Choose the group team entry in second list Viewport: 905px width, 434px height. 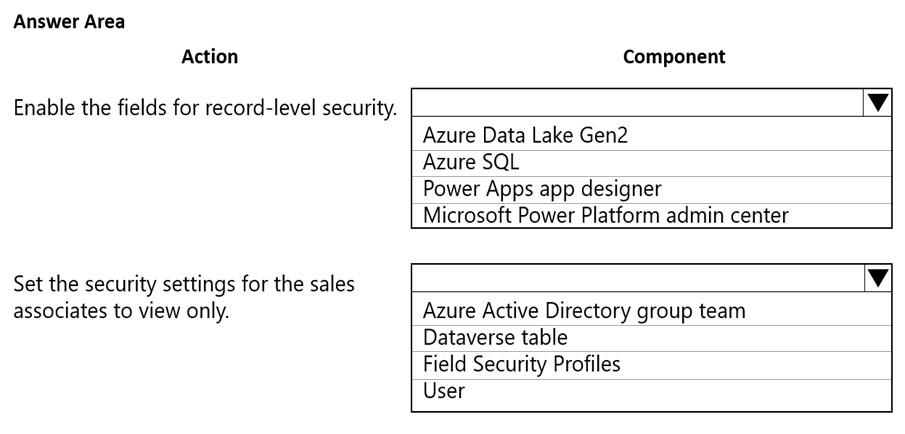pyautogui.click(x=584, y=310)
